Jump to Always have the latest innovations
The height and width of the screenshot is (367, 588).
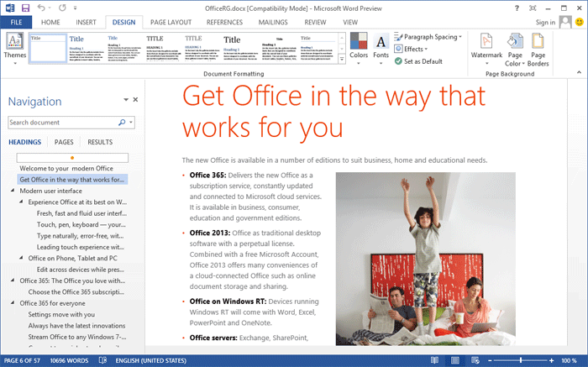77,326
